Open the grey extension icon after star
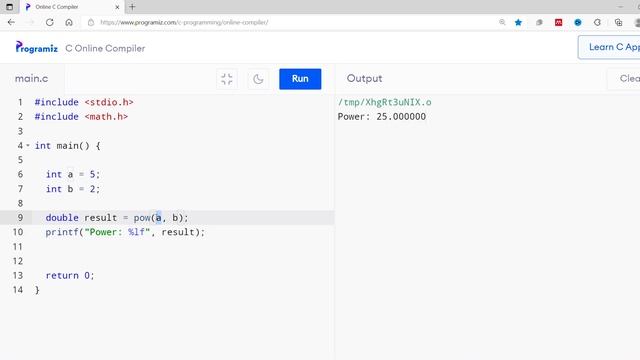Image resolution: width=640 pixels, height=360 pixels. click(x=539, y=22)
